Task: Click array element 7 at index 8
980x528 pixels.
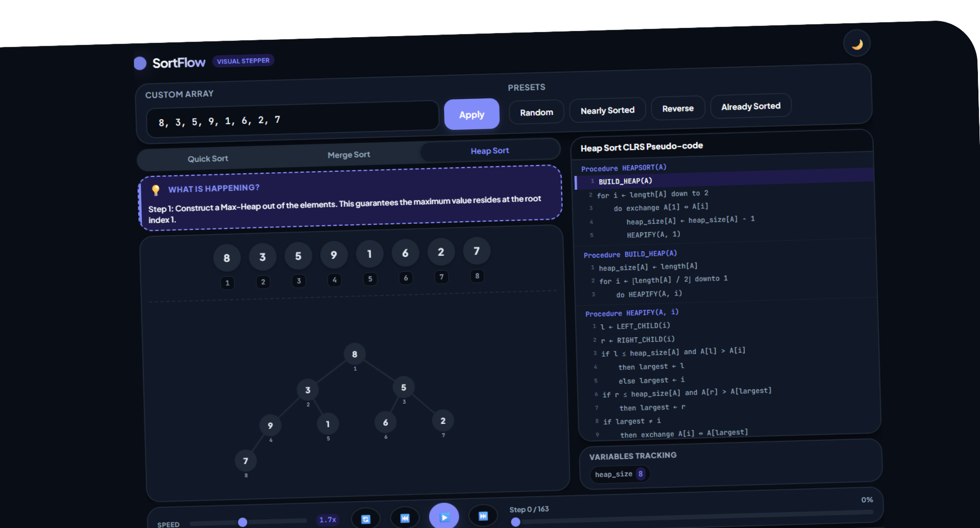Action: (477, 251)
